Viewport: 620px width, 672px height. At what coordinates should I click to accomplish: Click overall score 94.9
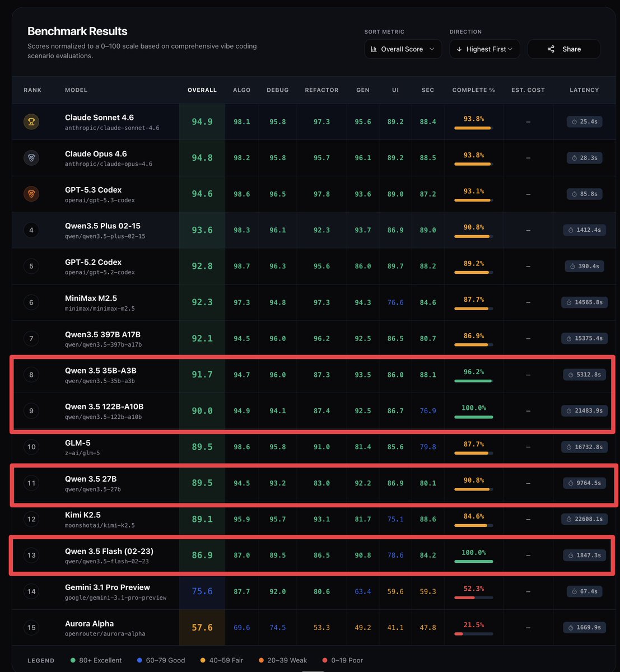(x=202, y=122)
